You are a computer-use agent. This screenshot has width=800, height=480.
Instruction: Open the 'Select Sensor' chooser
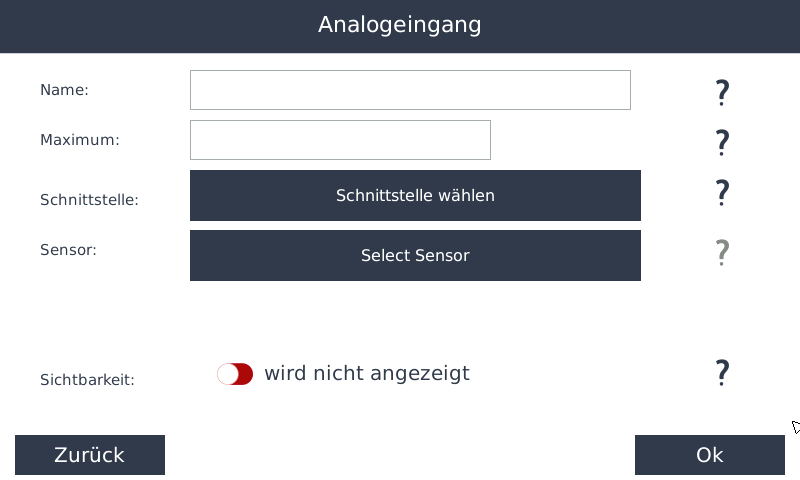(x=415, y=255)
